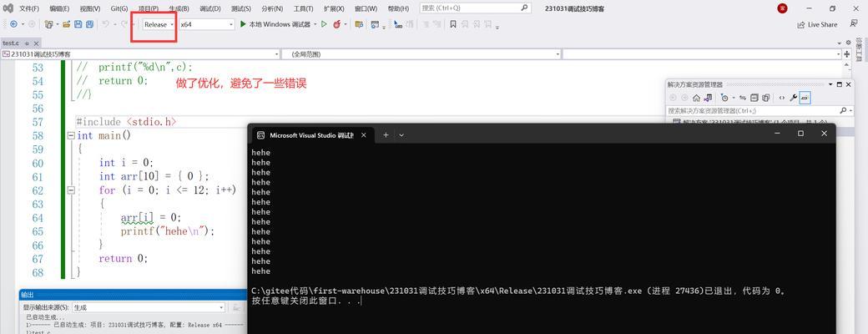Click show all files icon

click(x=765, y=98)
